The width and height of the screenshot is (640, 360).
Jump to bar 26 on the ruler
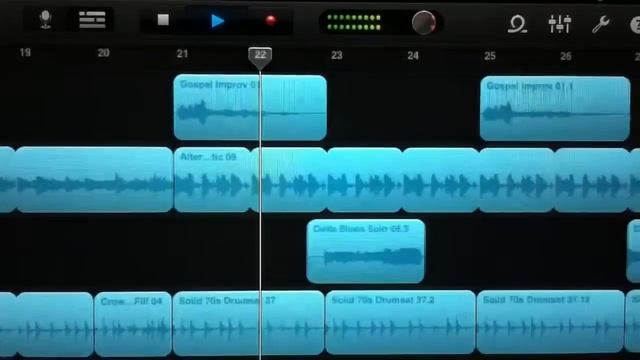click(566, 56)
